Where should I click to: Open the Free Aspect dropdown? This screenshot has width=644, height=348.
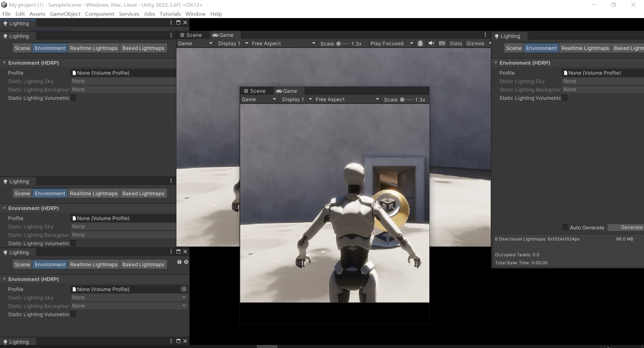[283, 43]
